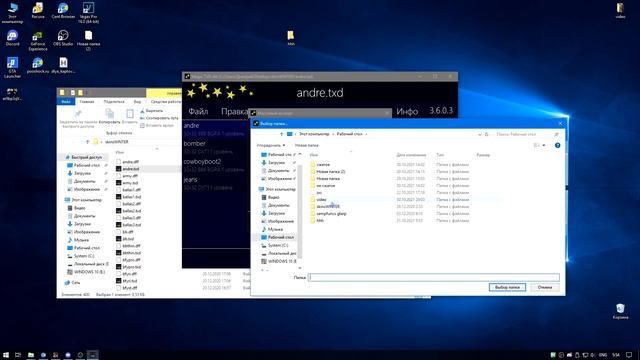
Task: Click the Имя column header in the dialog
Action: click(x=313, y=155)
